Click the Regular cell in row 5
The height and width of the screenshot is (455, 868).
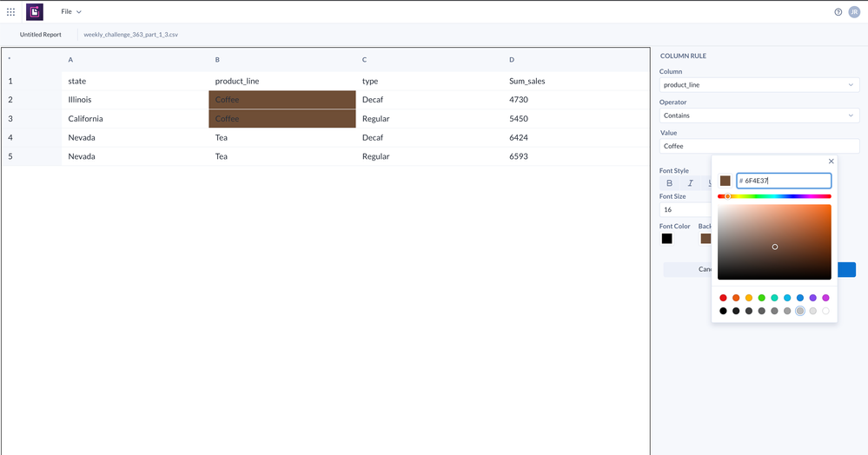[x=429, y=156]
